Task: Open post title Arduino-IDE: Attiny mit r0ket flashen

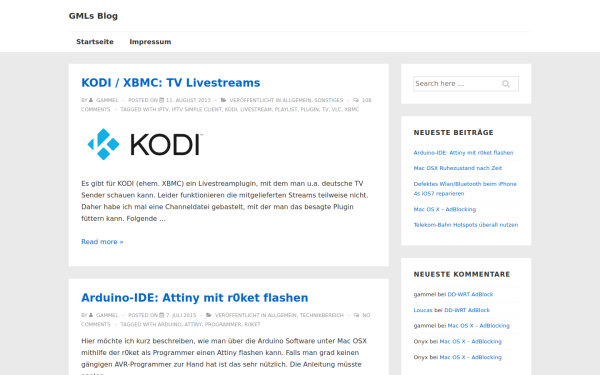Action: pyautogui.click(x=195, y=298)
